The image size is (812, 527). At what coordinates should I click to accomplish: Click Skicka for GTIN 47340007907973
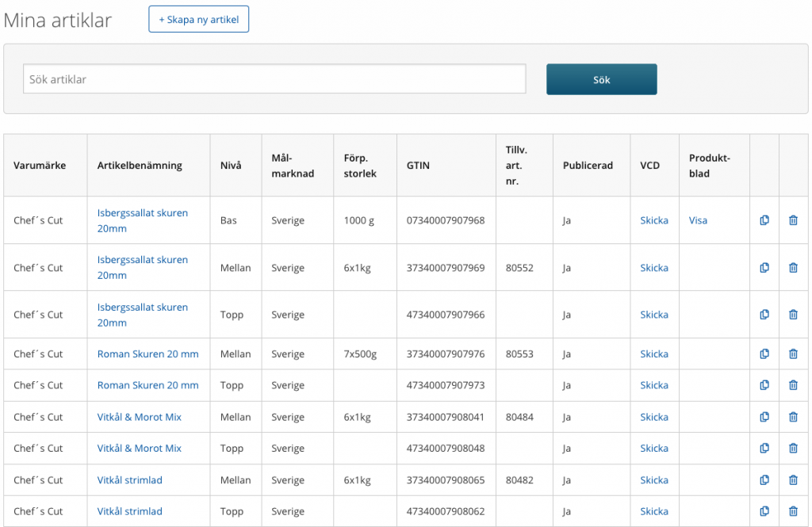(654, 385)
